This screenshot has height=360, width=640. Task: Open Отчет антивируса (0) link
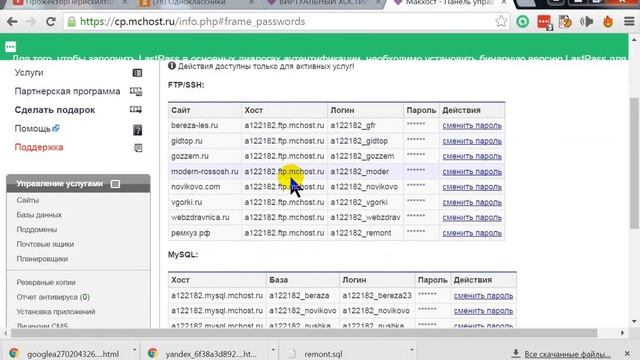click(53, 297)
